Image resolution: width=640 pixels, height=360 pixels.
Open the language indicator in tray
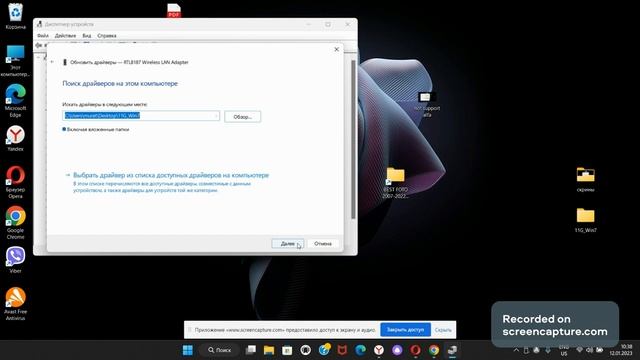tap(564, 351)
